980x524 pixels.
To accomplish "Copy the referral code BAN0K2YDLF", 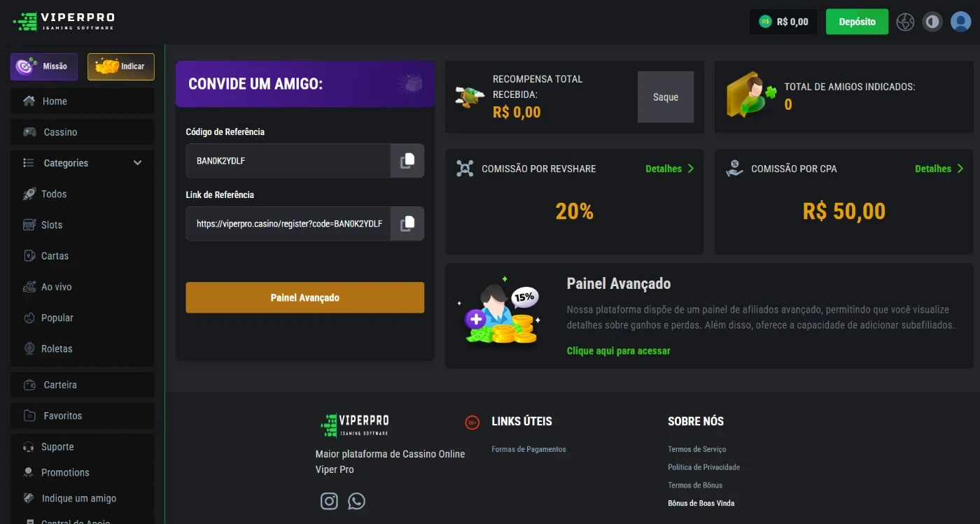I will 407,161.
